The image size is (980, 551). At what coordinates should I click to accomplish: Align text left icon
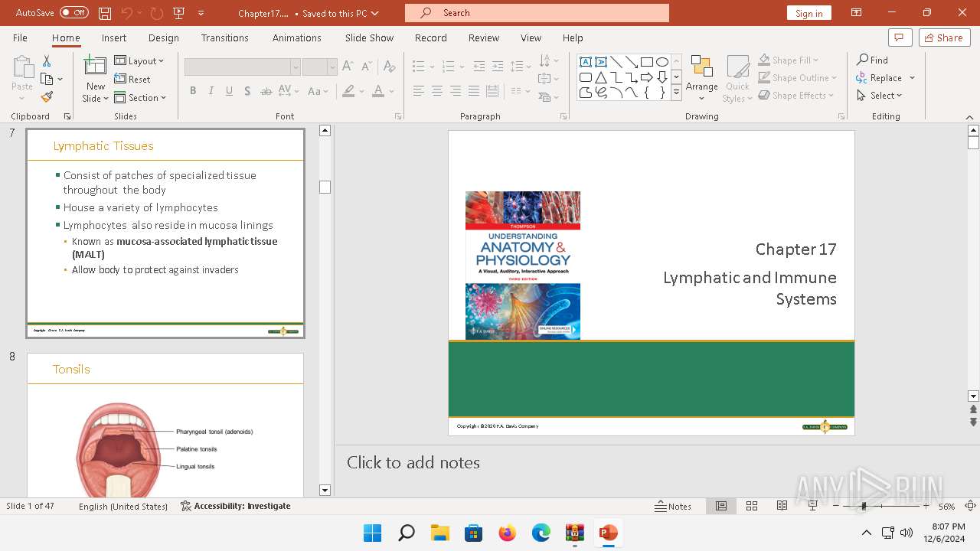point(418,91)
